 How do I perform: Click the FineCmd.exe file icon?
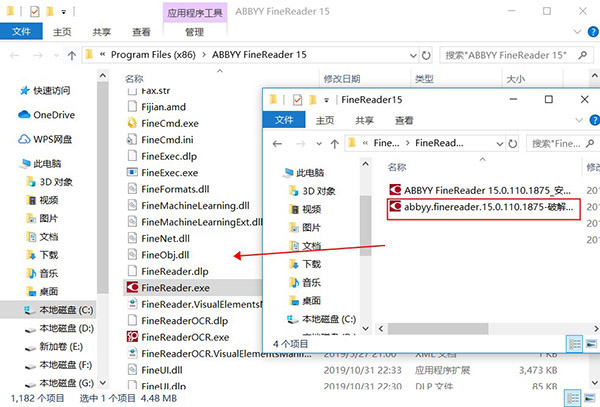click(132, 123)
